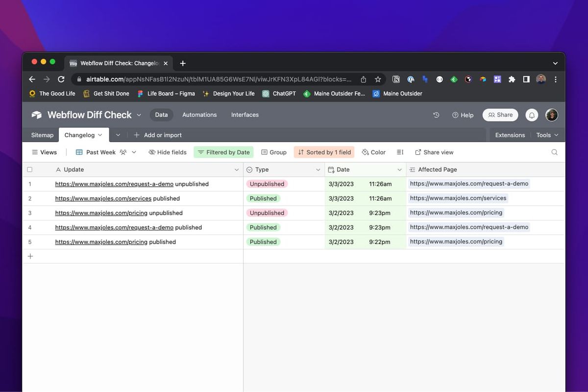Click the Airtable extension icon in Chrome

pyautogui.click(x=483, y=79)
